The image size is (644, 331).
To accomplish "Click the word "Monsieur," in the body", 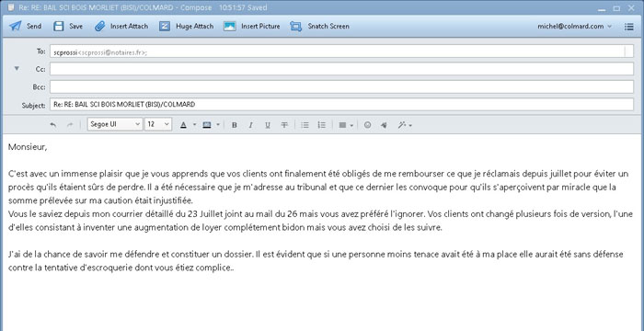I will pos(28,147).
